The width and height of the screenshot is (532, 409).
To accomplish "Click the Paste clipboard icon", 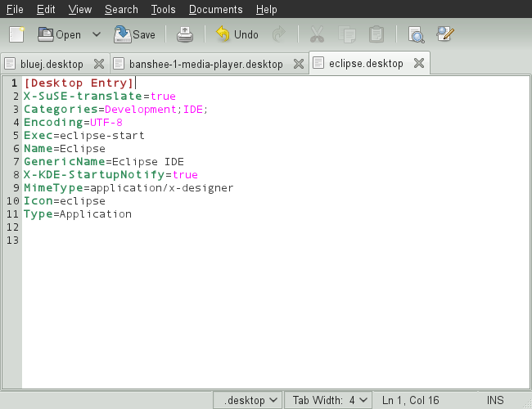I will 376,34.
